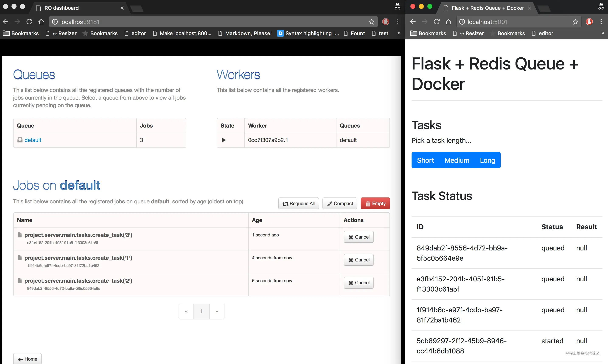Open the default queue link

[33, 140]
